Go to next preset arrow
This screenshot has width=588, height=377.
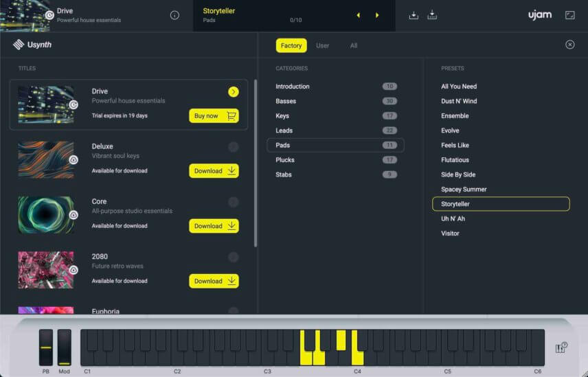click(377, 15)
